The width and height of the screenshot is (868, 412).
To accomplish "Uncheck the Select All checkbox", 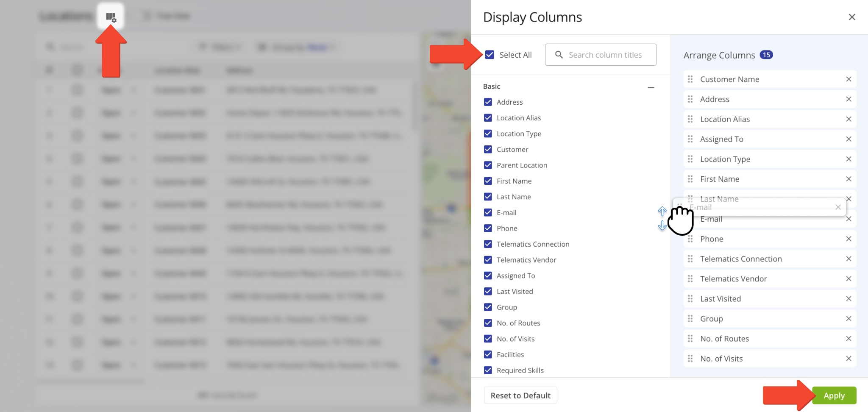I will point(490,55).
